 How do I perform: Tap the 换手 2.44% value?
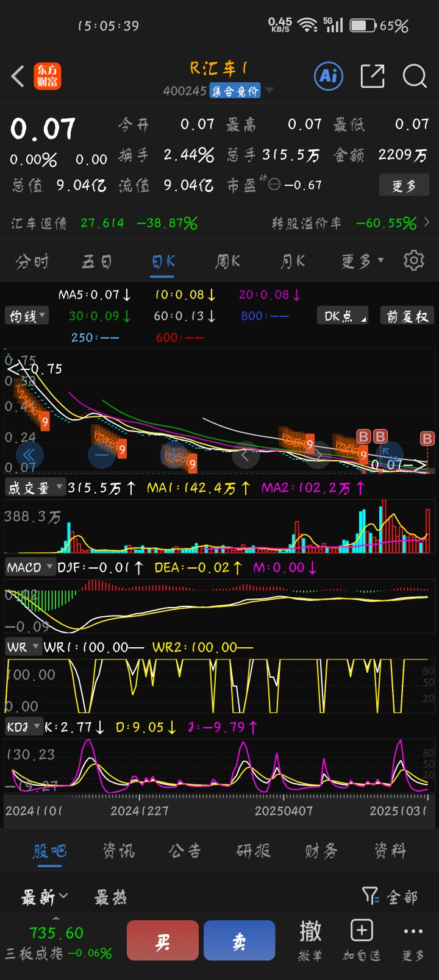[x=189, y=155]
